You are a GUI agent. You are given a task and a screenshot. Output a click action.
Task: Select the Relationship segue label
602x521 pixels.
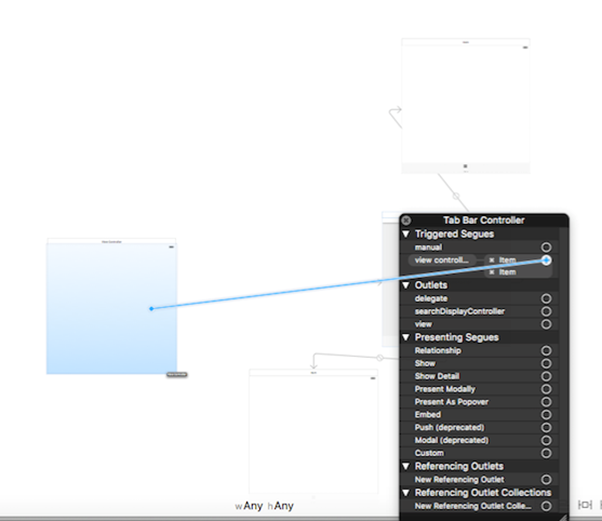(x=438, y=351)
